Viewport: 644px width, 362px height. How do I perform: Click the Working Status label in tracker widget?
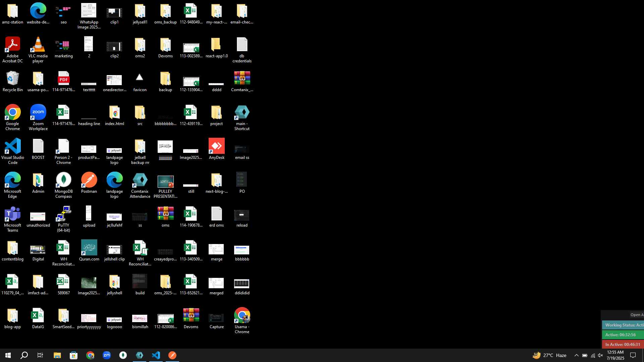624,325
